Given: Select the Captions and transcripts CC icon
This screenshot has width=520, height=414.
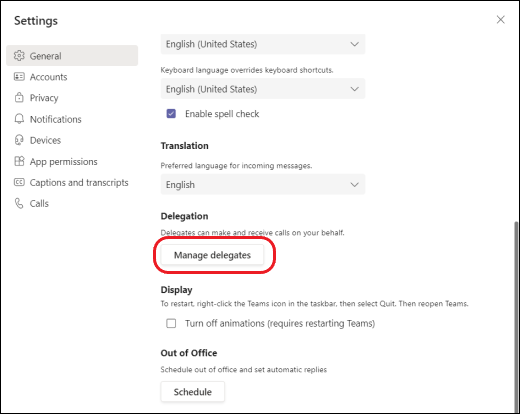Looking at the screenshot, I should pos(19,182).
